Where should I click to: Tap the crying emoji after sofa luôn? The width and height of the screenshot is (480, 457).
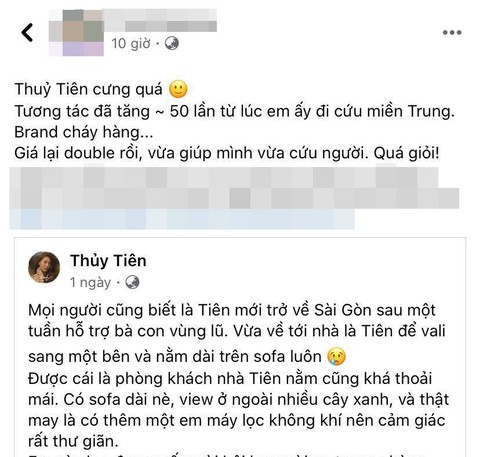[x=337, y=356]
